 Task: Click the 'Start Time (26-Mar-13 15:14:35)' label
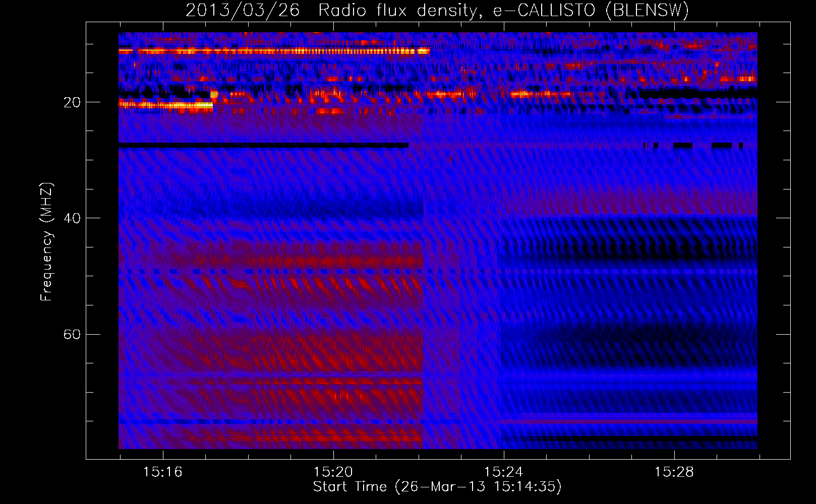coord(437,487)
